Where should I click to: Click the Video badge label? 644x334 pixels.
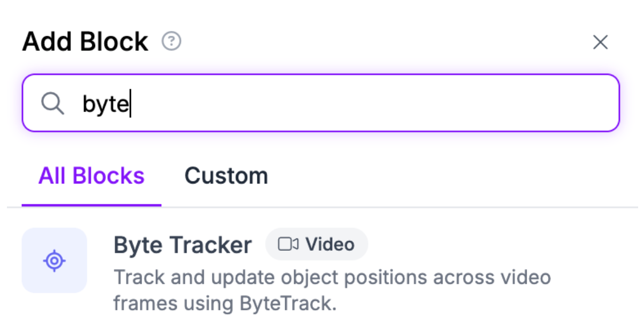click(329, 245)
